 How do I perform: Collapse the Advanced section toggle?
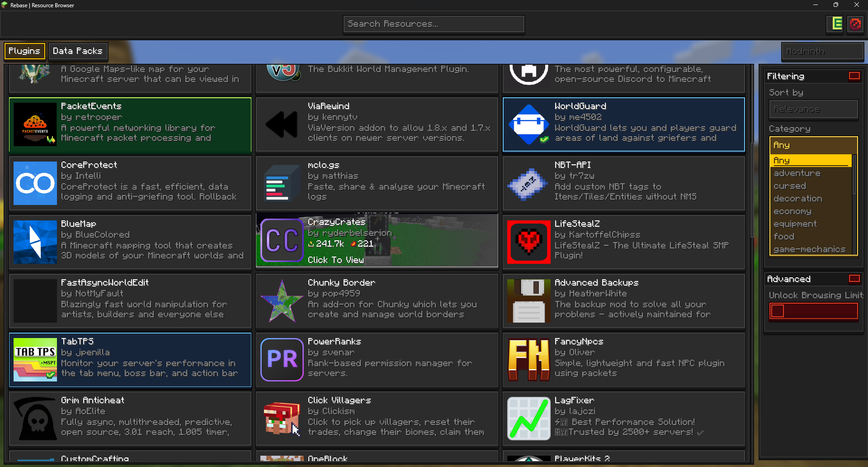click(854, 279)
